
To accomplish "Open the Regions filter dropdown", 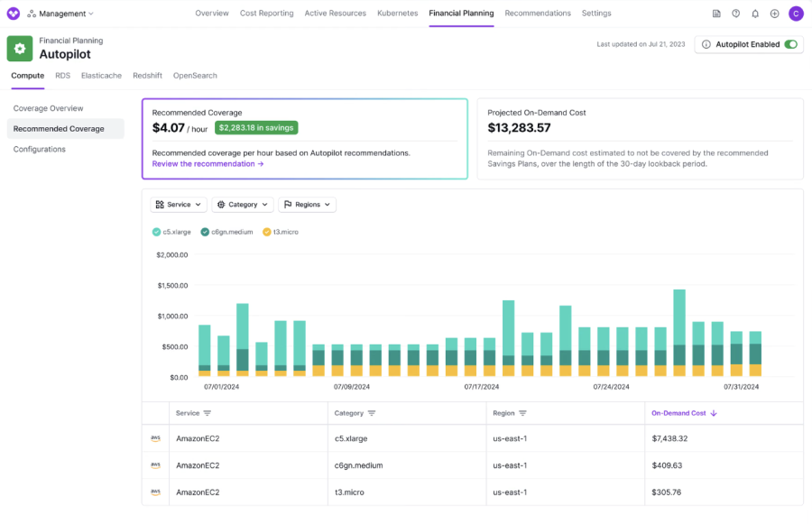I will pos(307,205).
